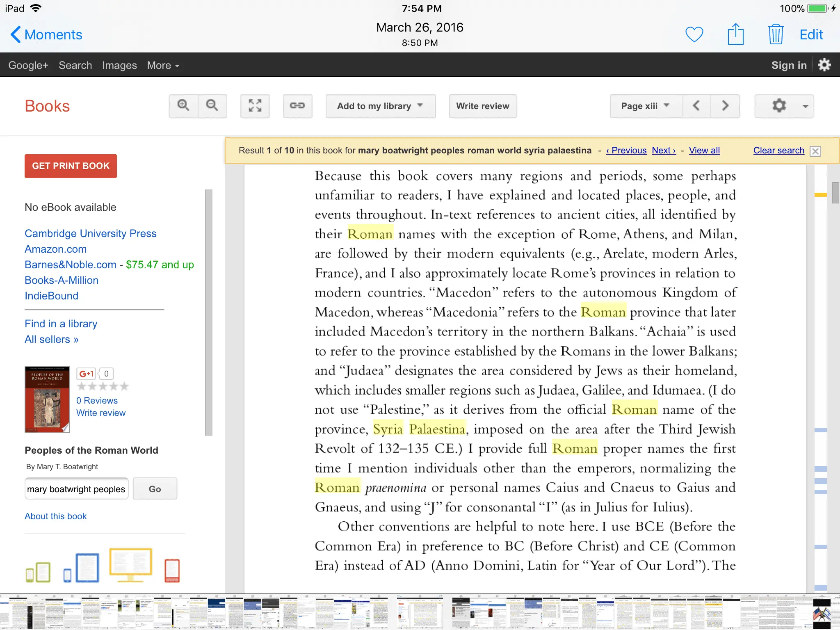Expand Add to my library dropdown

[380, 106]
